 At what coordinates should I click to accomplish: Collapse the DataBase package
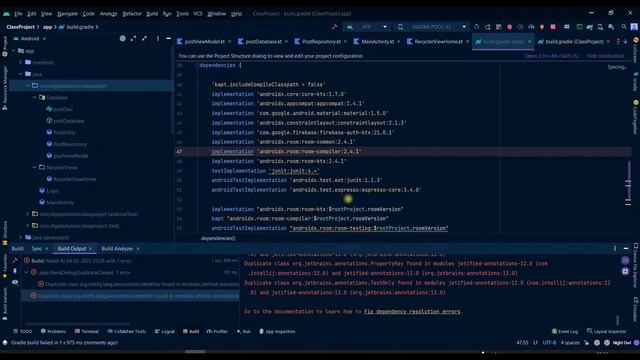(35, 98)
